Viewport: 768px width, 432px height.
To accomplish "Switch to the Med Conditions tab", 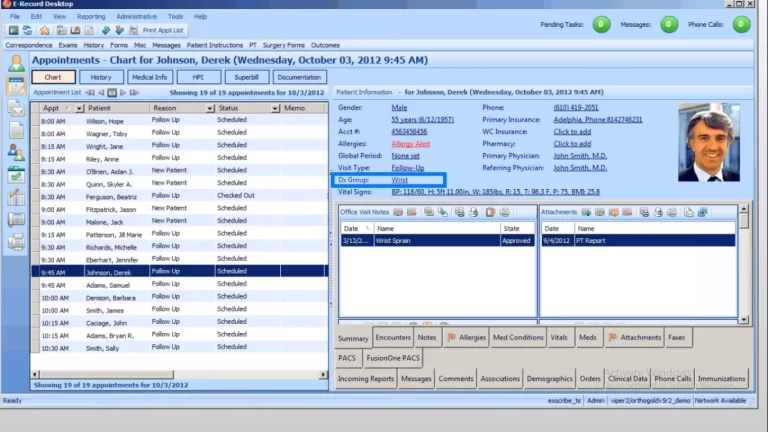I will pyautogui.click(x=518, y=337).
